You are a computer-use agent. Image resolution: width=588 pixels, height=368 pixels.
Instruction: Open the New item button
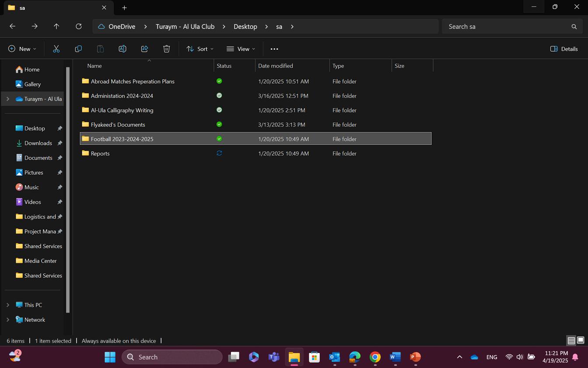tap(22, 49)
